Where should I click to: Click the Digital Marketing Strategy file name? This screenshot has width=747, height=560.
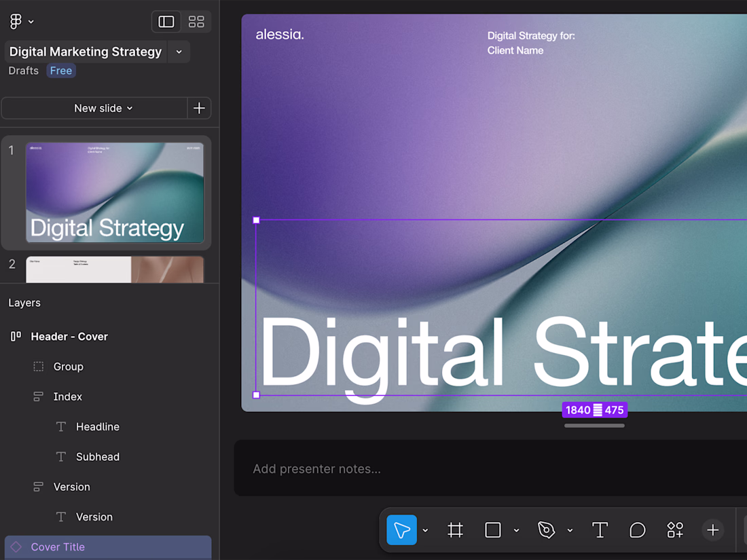point(86,52)
